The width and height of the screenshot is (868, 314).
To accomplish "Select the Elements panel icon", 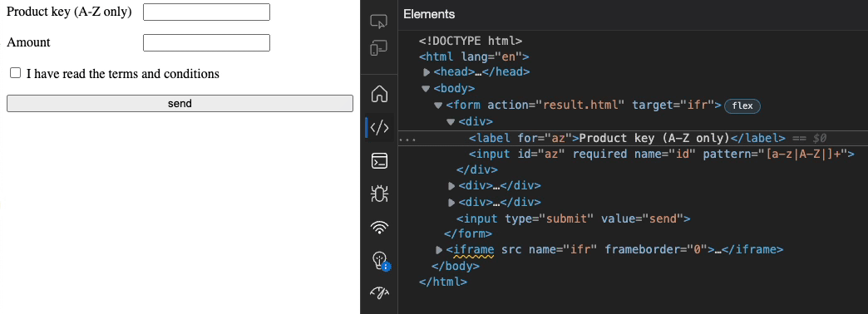I will 379,128.
